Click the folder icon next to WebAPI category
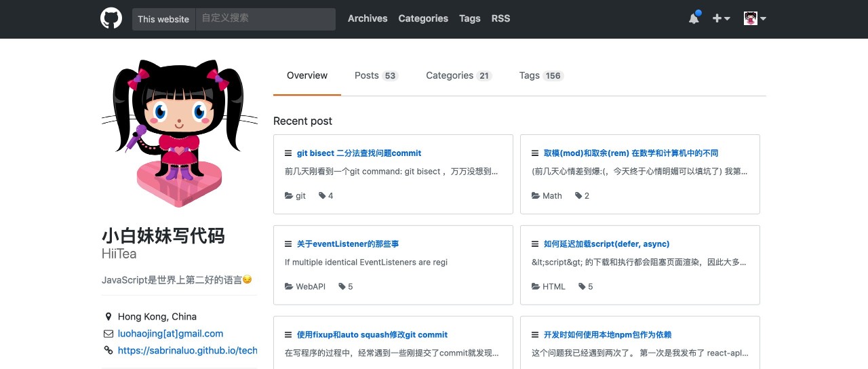The height and width of the screenshot is (369, 868). pyautogui.click(x=289, y=287)
